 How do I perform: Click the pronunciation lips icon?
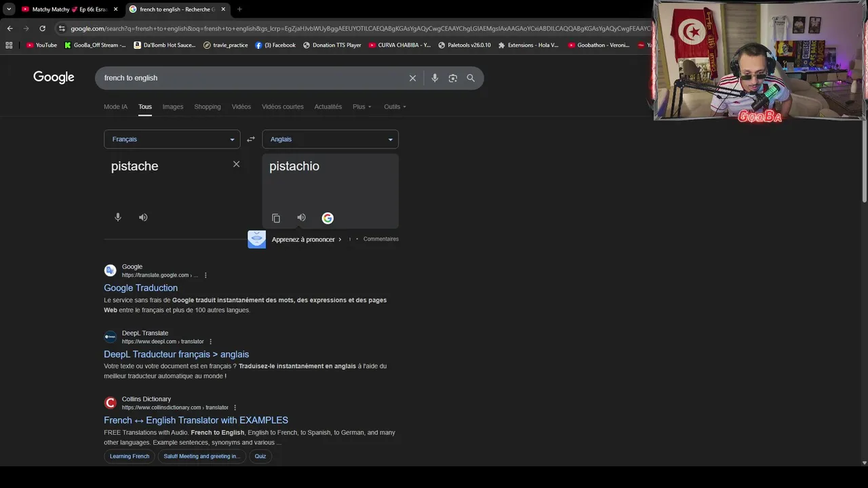pos(256,239)
